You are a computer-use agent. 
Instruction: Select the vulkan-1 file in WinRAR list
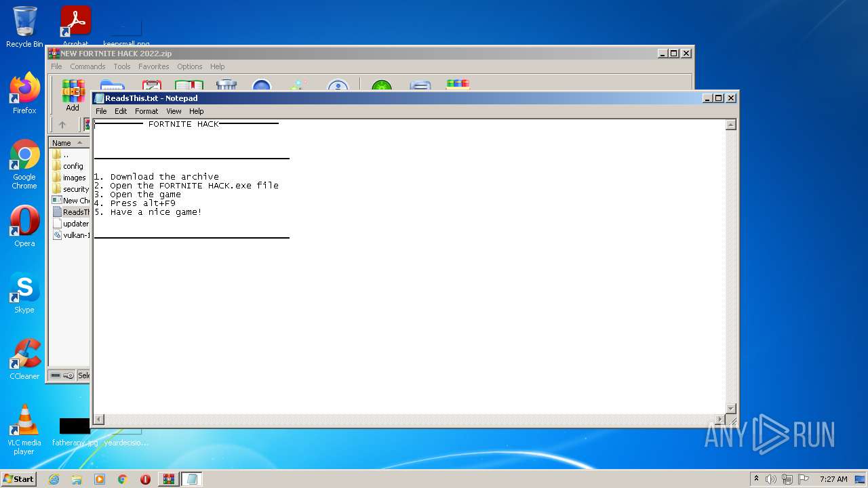click(x=70, y=235)
